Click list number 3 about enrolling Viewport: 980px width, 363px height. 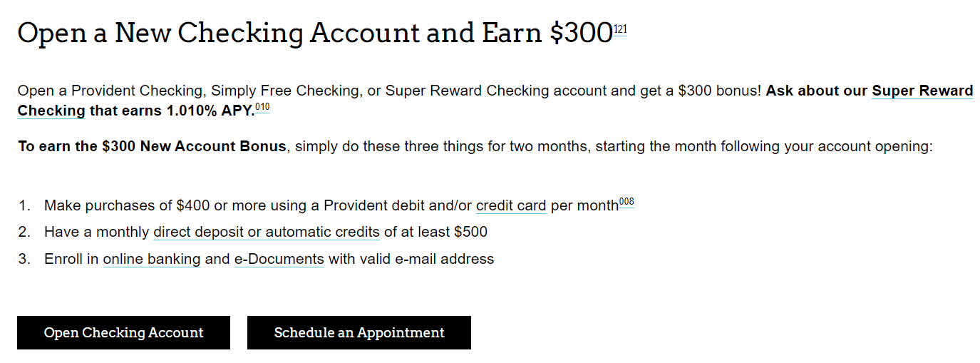tap(25, 259)
